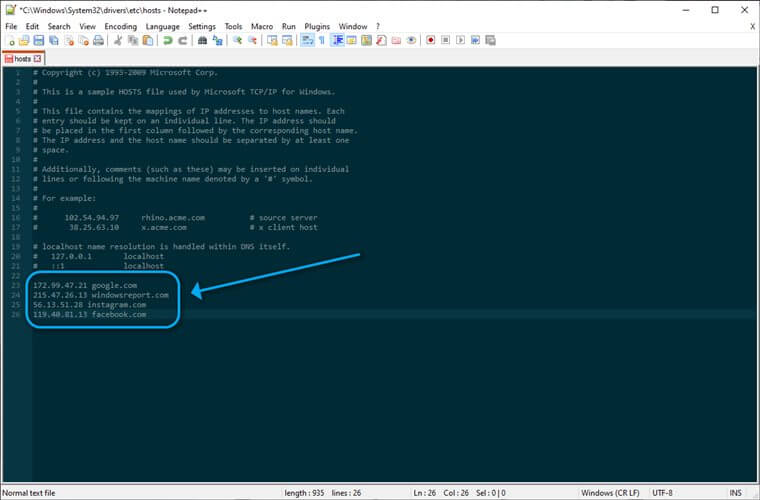Paste using the clipboard Paste icon

tap(148, 41)
